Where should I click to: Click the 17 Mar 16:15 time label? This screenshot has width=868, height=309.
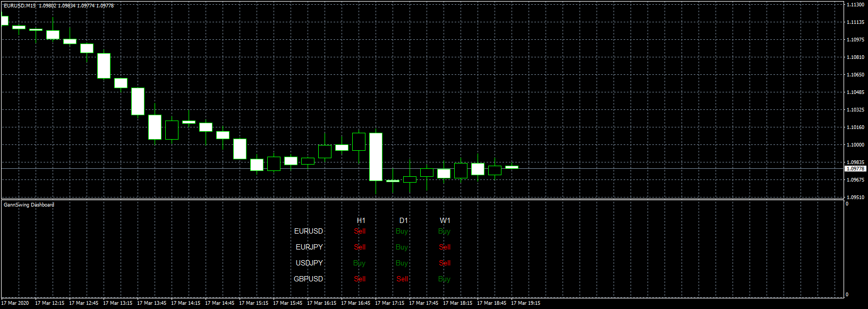tap(321, 303)
